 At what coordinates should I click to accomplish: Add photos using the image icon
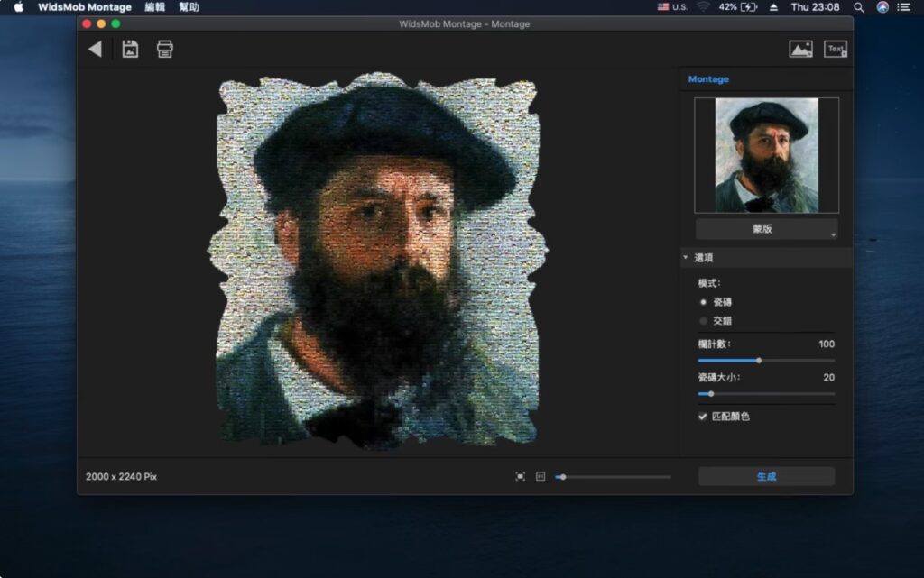tap(801, 49)
